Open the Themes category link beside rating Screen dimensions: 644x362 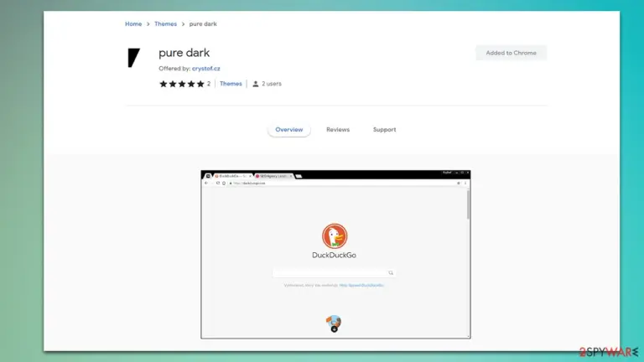231,84
